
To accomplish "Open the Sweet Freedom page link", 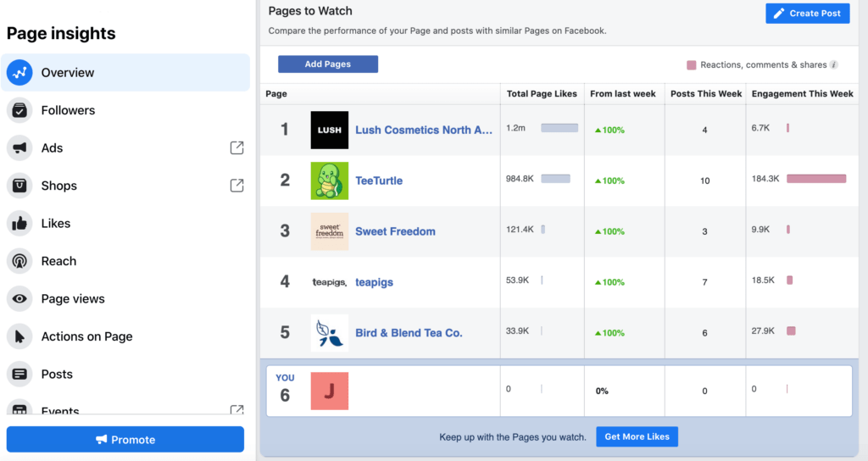I will click(x=395, y=231).
